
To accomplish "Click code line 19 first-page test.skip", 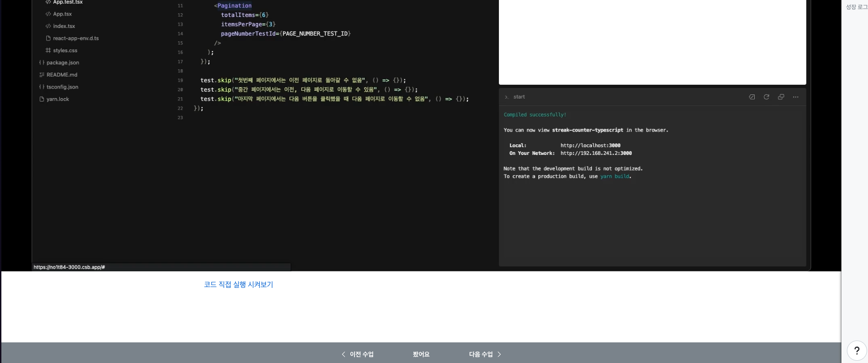I will (303, 80).
